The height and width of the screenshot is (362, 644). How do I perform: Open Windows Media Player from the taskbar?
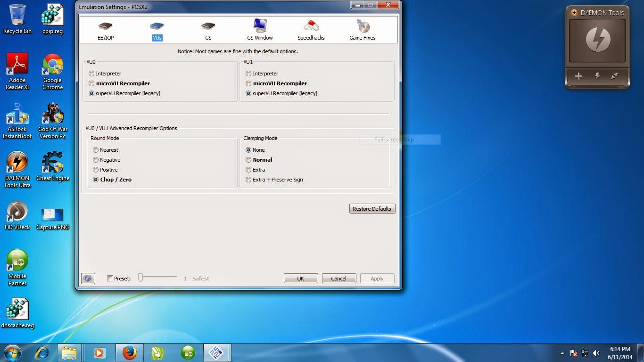[x=99, y=353]
